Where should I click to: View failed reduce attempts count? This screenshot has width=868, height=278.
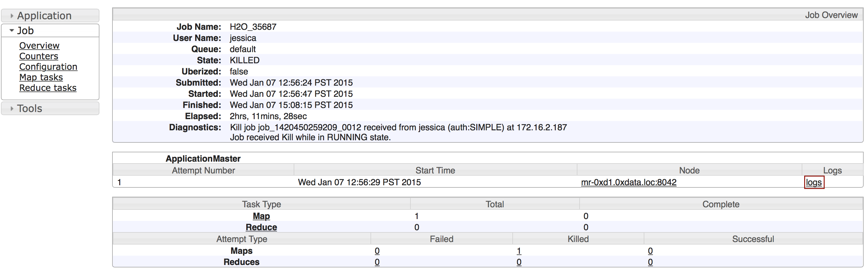(x=377, y=262)
